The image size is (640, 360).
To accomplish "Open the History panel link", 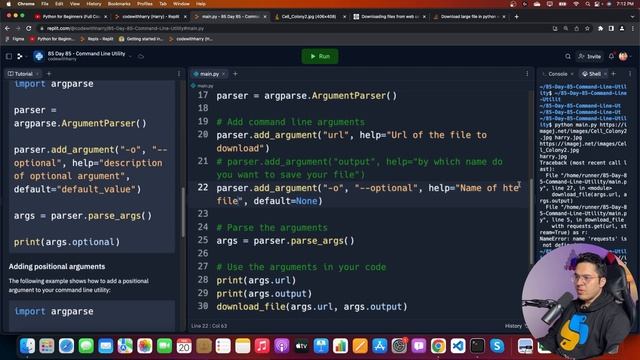I will (513, 326).
